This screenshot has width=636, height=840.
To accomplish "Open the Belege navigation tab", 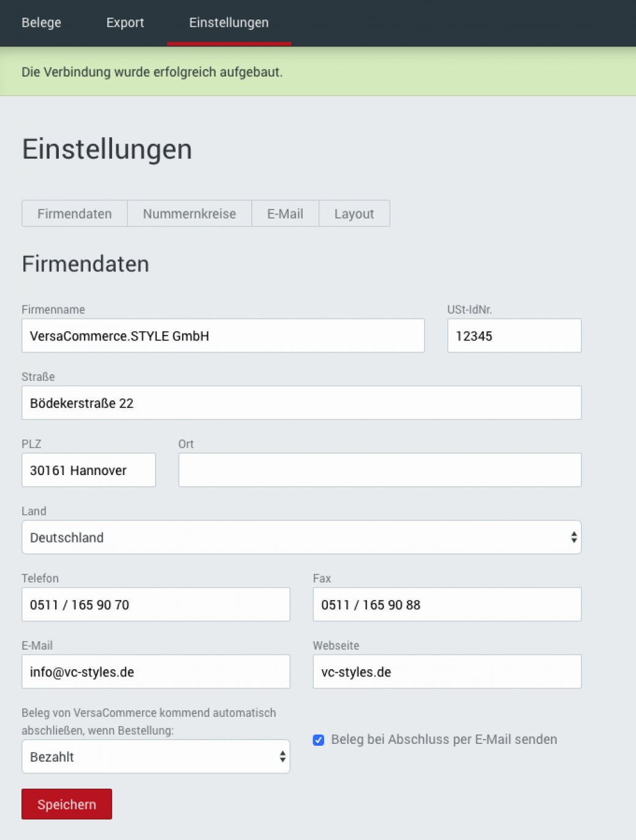I will pos(41,23).
